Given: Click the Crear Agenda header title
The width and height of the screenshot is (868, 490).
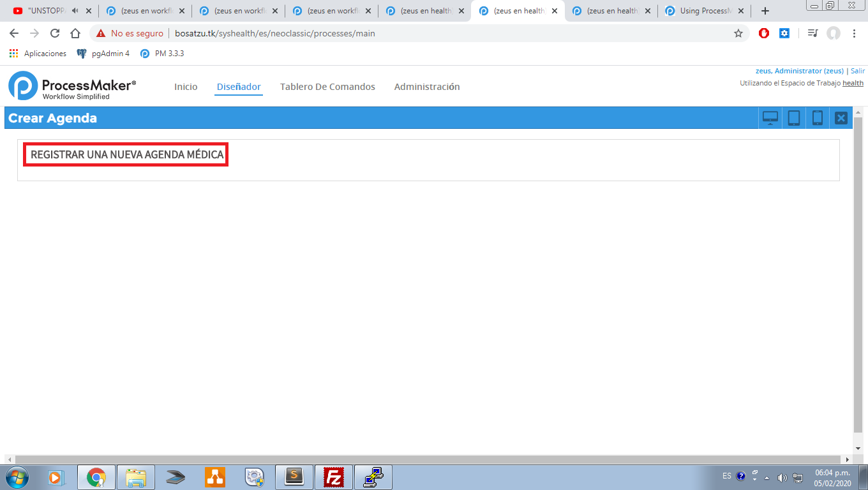Looking at the screenshot, I should coord(52,118).
